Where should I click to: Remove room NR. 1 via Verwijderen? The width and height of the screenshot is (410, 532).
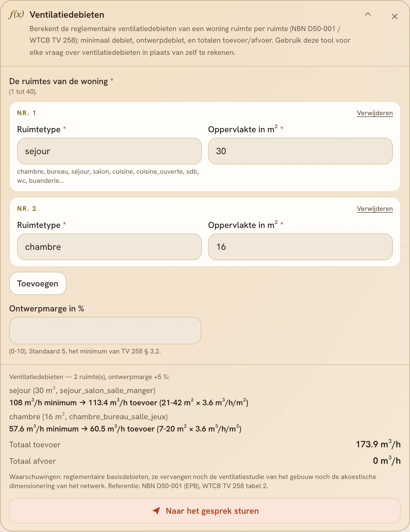tap(375, 113)
